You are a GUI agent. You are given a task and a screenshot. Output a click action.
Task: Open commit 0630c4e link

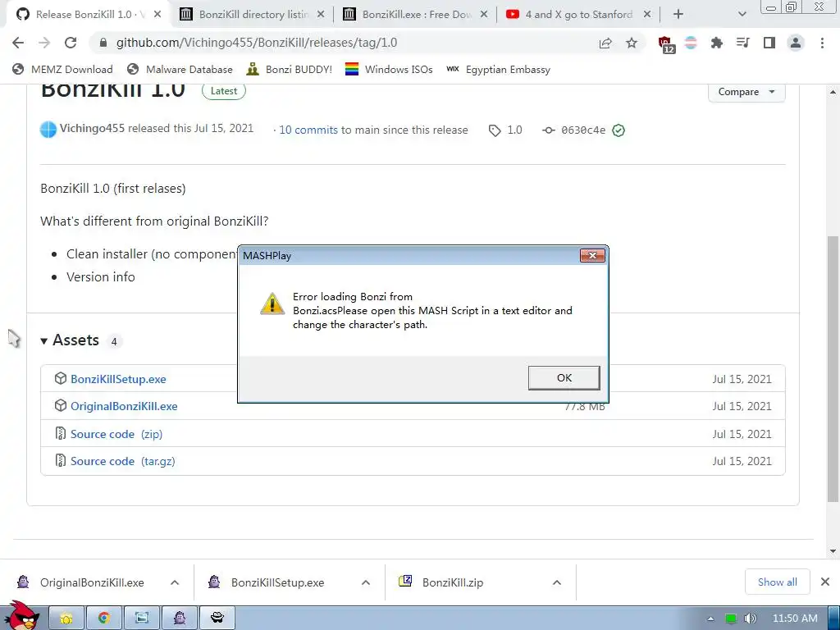pyautogui.click(x=583, y=130)
